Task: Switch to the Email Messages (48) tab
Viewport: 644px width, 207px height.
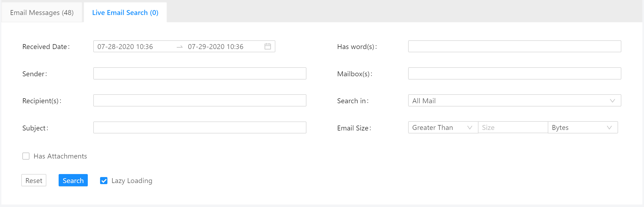Action: tap(42, 13)
